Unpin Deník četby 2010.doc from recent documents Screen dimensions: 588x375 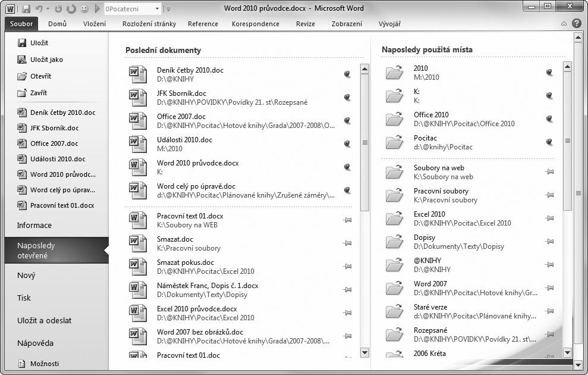347,74
